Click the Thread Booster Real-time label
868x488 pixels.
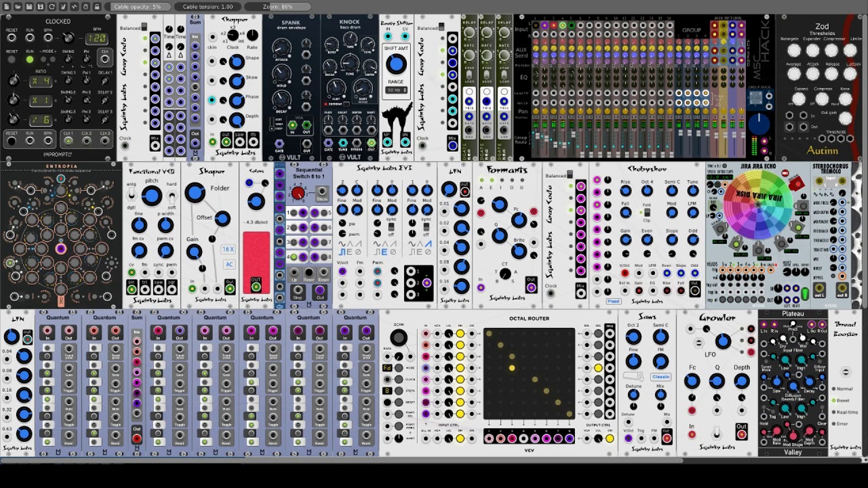(x=847, y=412)
